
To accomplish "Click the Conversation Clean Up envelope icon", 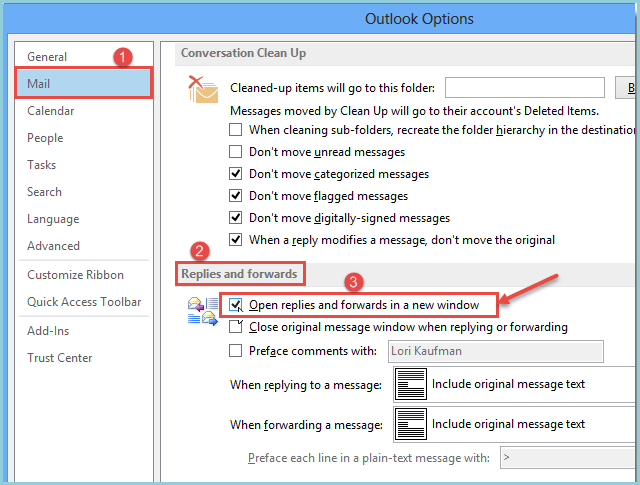I will tap(203, 89).
